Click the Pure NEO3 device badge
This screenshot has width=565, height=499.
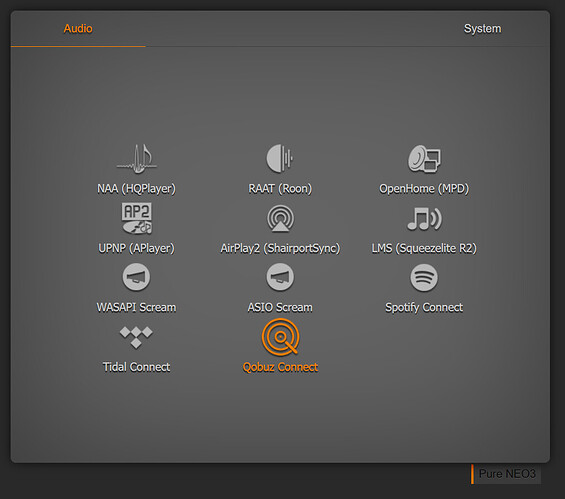[x=506, y=474]
